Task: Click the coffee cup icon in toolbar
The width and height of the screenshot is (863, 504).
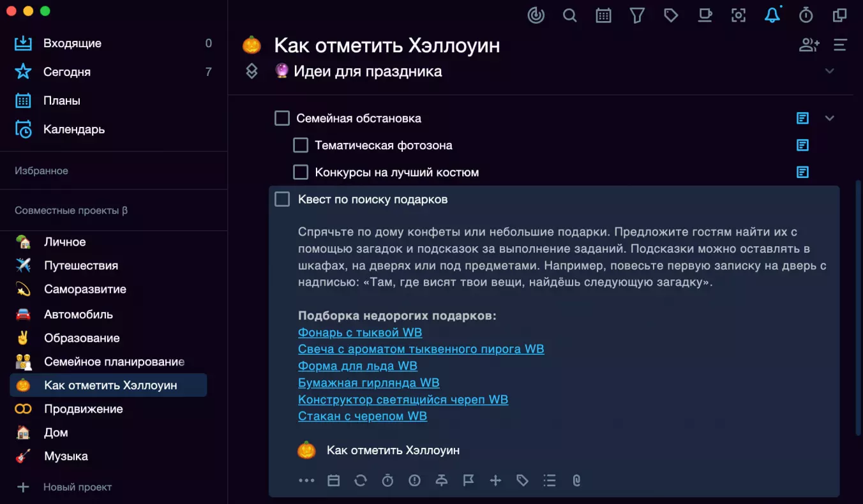Action: click(705, 15)
